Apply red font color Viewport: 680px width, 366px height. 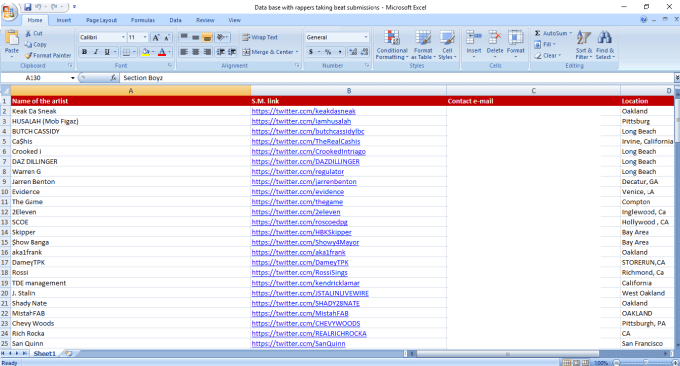(x=162, y=52)
